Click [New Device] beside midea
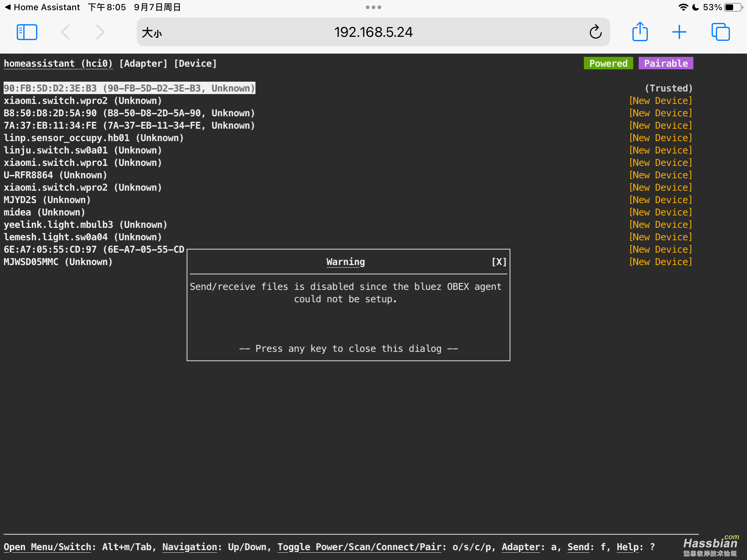The width and height of the screenshot is (747, 560). tap(661, 212)
